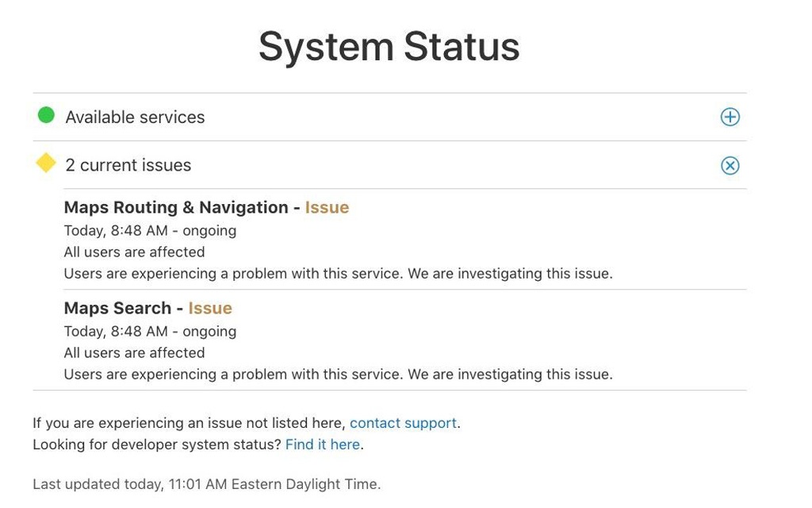Click the System Status page title
Screen dimensions: 812x508
tap(389, 46)
